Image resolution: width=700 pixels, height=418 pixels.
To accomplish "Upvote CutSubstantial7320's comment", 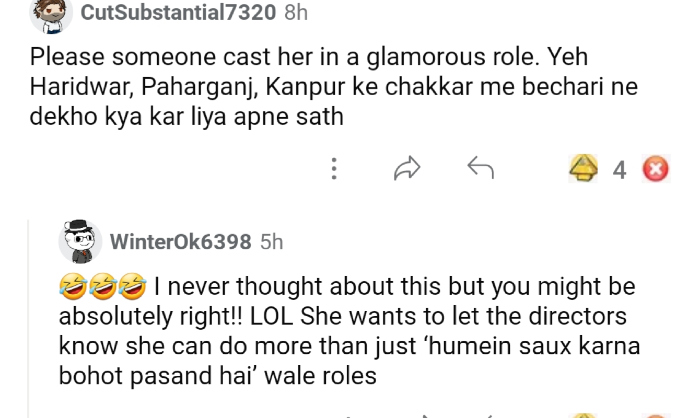I will coord(583,169).
